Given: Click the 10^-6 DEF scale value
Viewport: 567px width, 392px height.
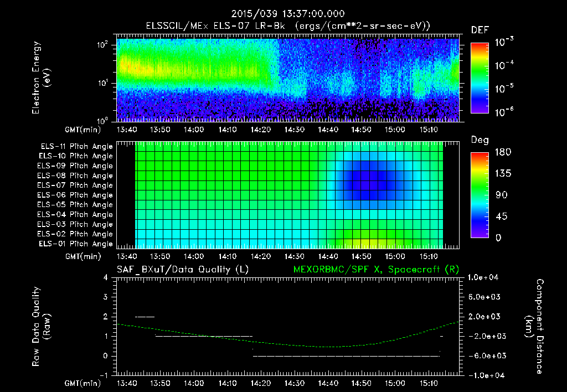Looking at the screenshot, I should (x=504, y=111).
